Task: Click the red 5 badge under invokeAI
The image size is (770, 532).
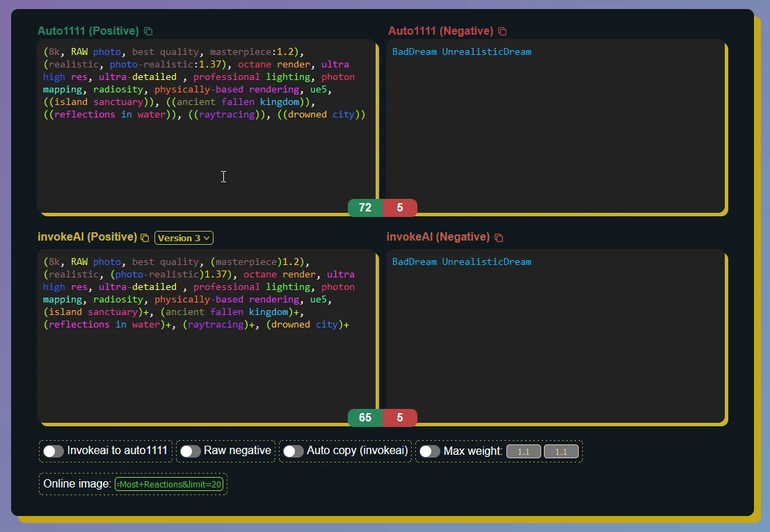Action: tap(400, 418)
